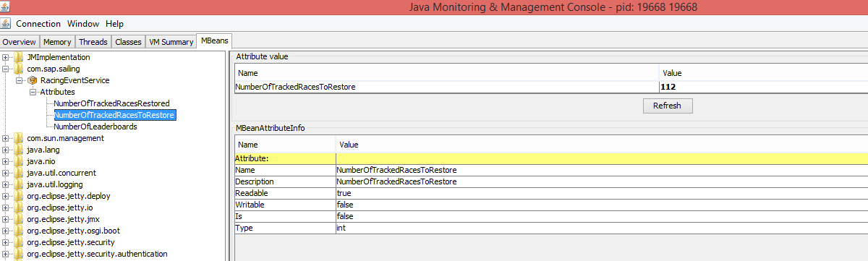Collapse the com.sap.sailing tree node

6,69
